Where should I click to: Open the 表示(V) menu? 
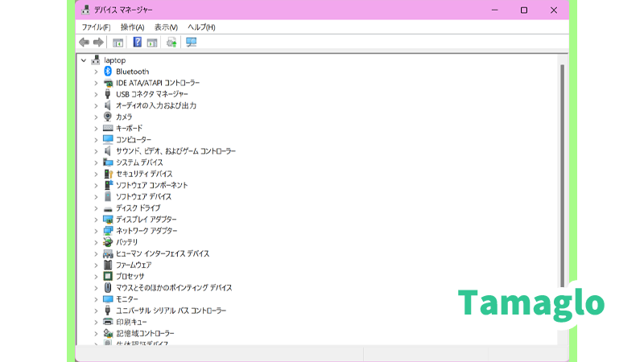[166, 27]
